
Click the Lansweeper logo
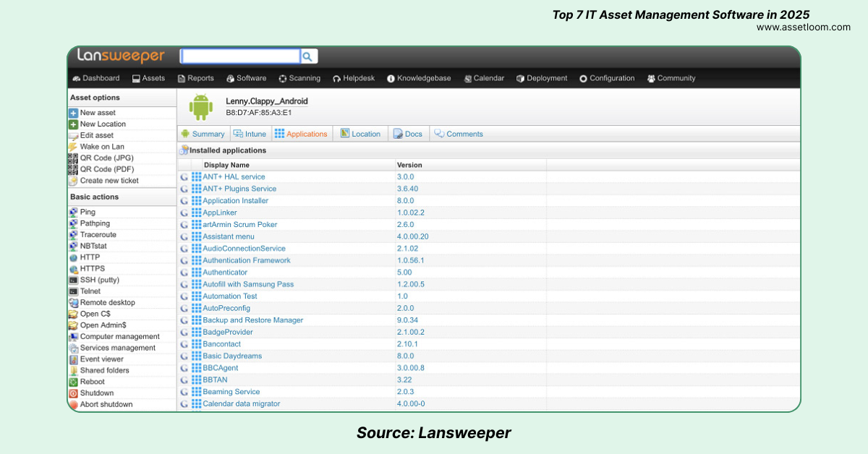click(121, 56)
